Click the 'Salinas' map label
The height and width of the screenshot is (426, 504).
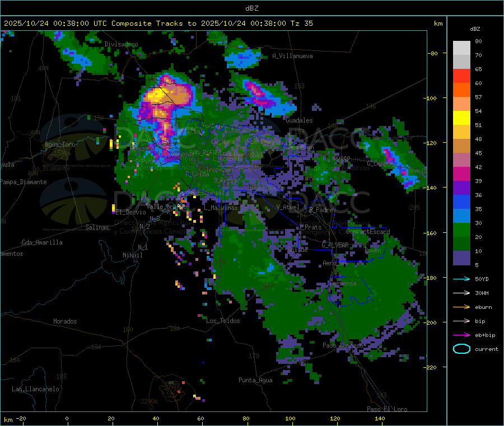[x=97, y=227]
